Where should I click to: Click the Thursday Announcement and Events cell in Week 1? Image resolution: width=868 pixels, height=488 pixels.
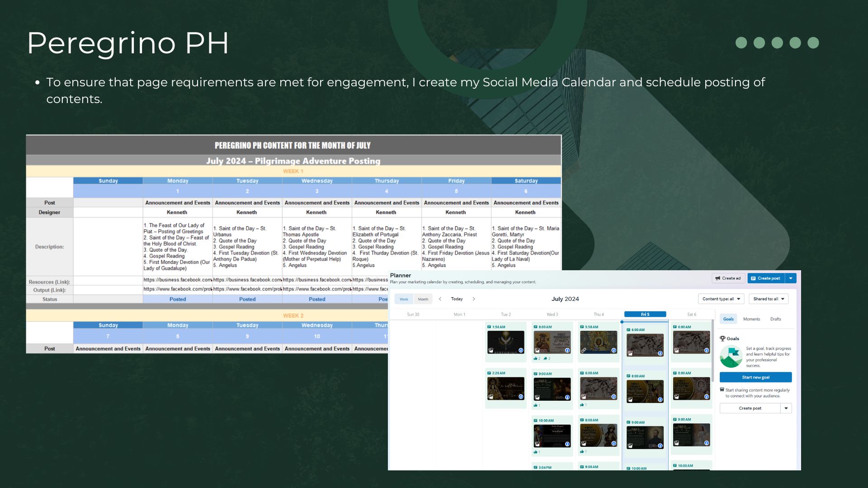pyautogui.click(x=387, y=203)
